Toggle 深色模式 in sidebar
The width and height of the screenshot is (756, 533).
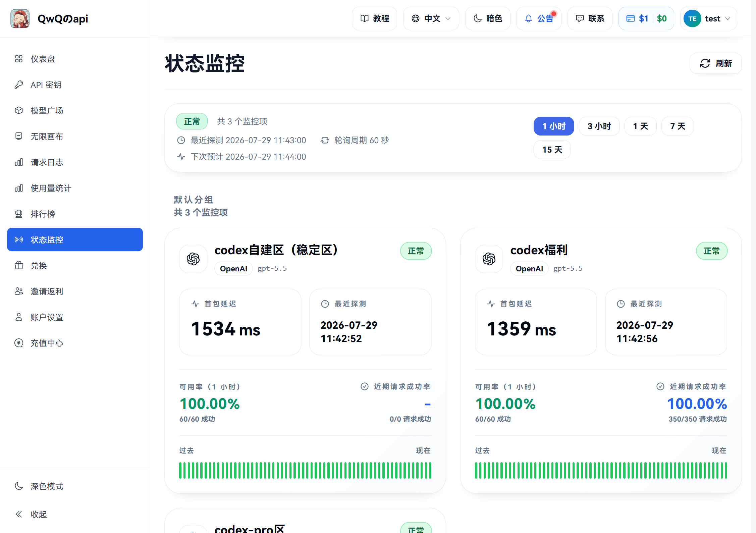[75, 486]
